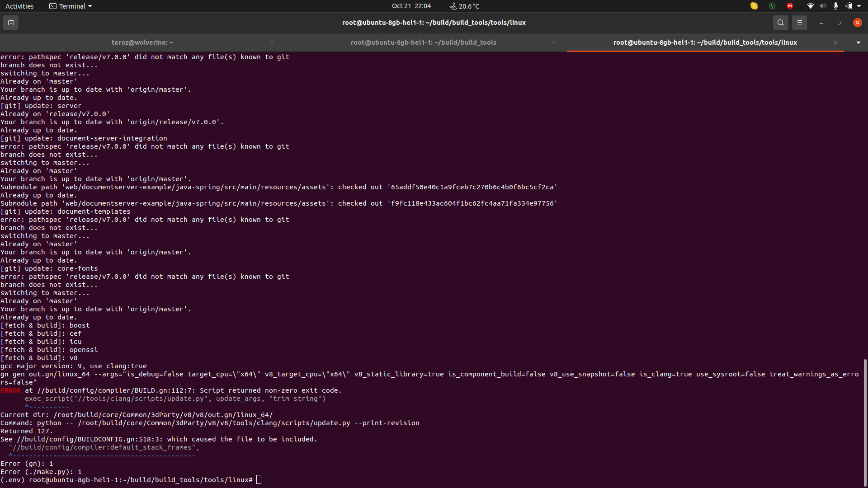Click the MEGA tray icon
Screen dimensions: 868x488
tap(789, 6)
